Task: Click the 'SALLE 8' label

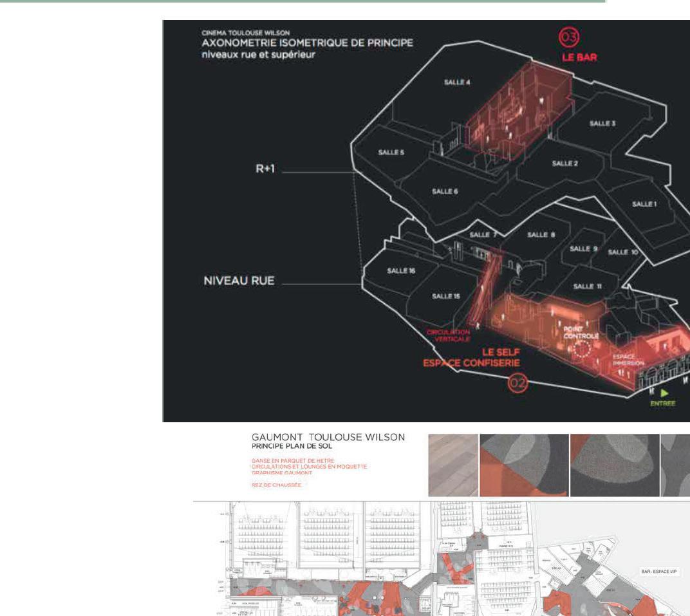Action: tap(541, 235)
